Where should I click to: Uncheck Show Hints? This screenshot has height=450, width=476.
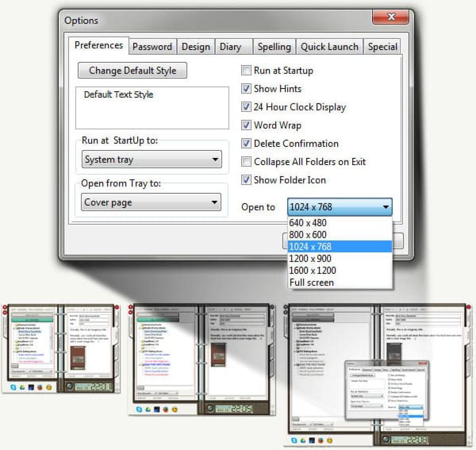246,88
